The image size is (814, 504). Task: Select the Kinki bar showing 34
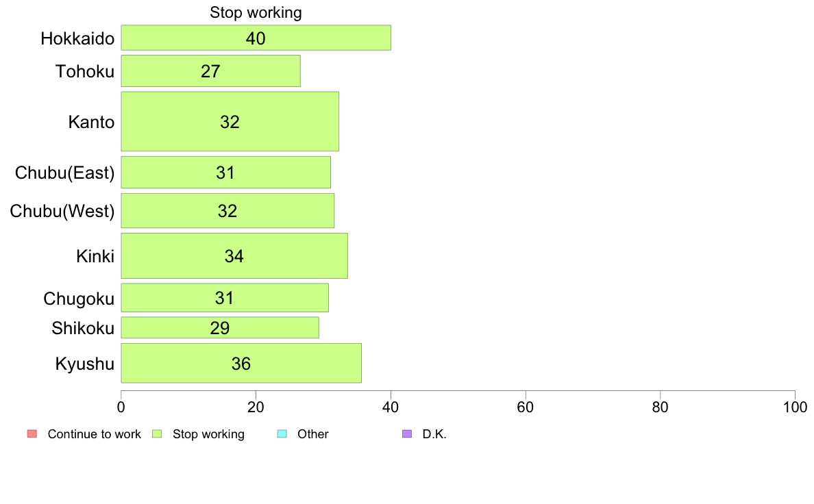234,256
